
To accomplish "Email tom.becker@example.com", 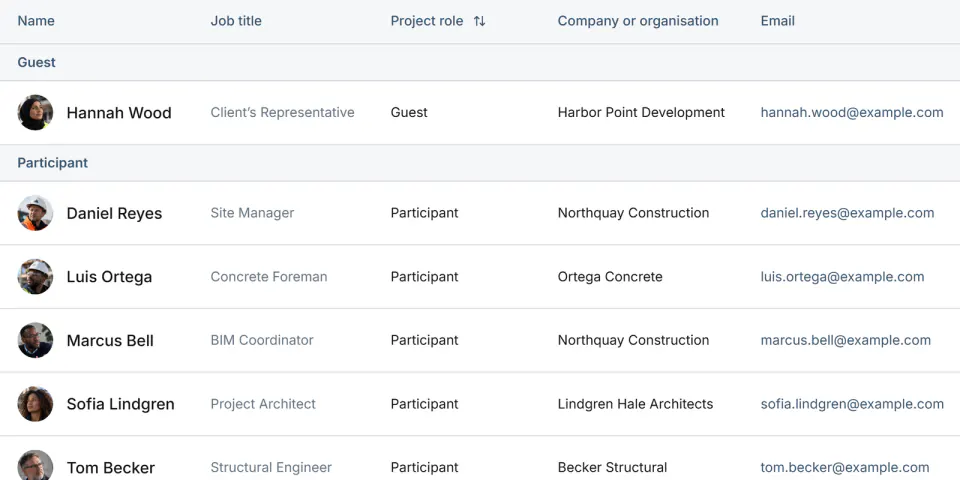I will click(x=845, y=468).
